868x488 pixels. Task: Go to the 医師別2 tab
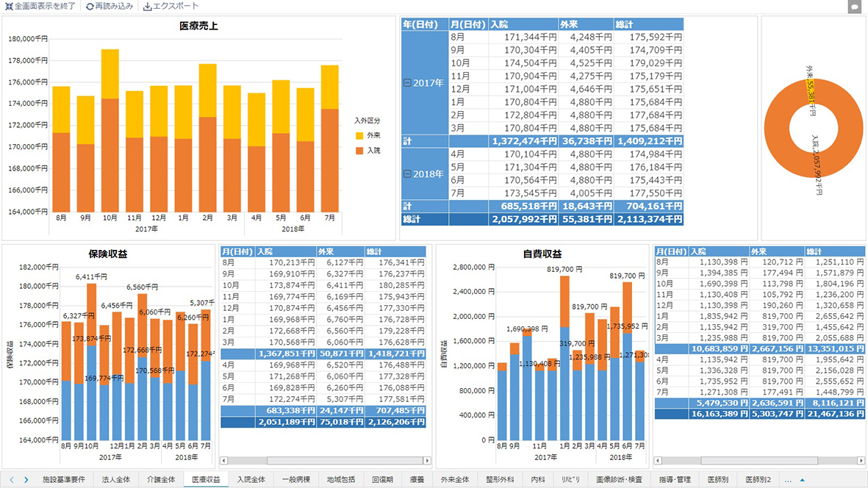pos(758,480)
